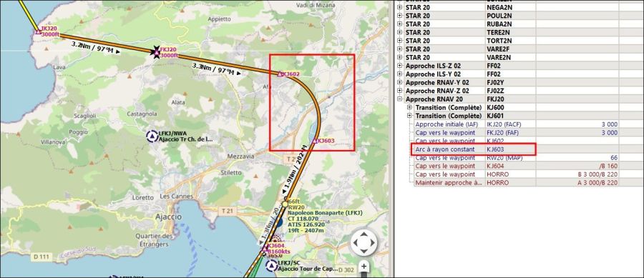Click the FKJ20 (FAF) ident cell
The width and height of the screenshot is (644, 278).
pos(509,132)
